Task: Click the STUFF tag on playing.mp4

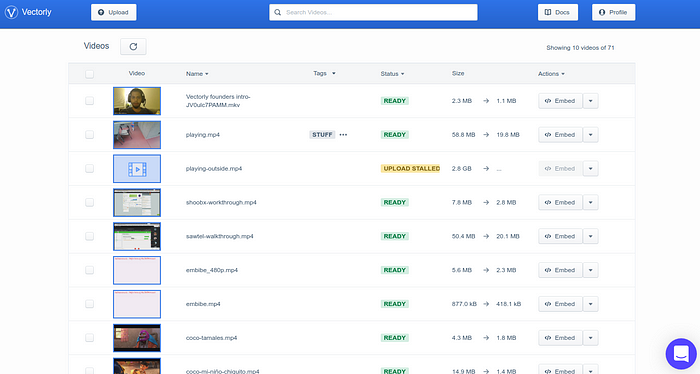Action: [322, 135]
